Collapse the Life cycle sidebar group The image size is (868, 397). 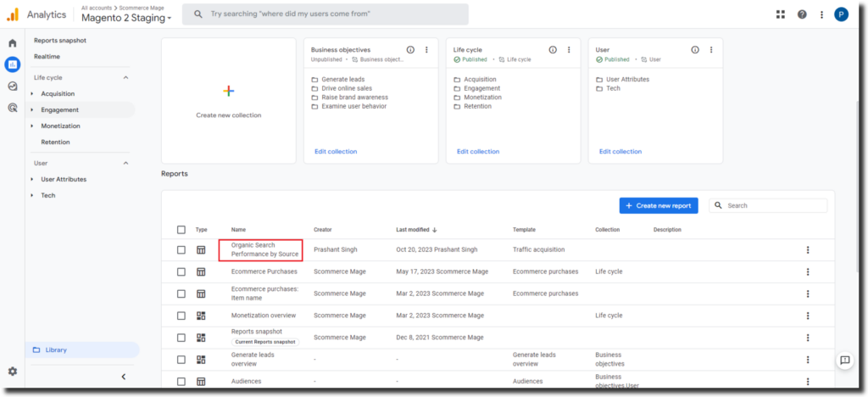[x=126, y=78]
